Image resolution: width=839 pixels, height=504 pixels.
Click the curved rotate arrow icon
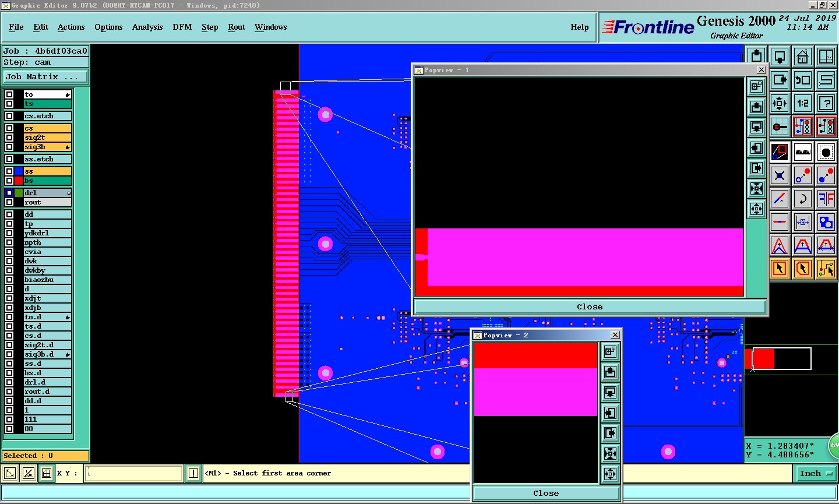coord(802,199)
